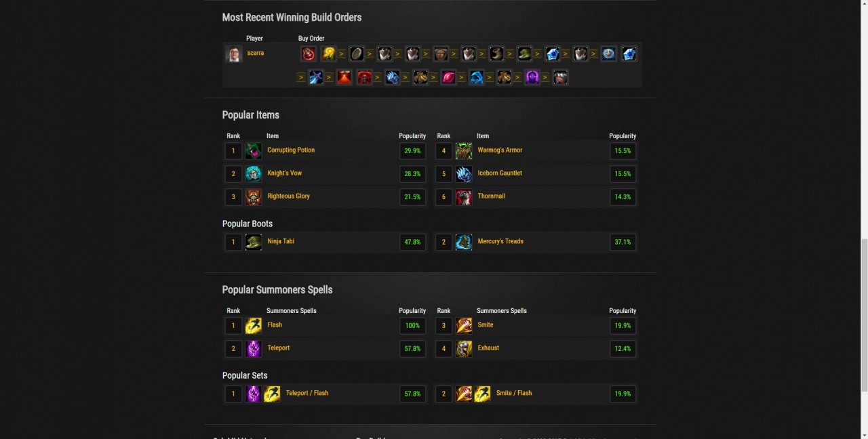
Task: Click the Mercury's Treads boots icon
Action: [x=464, y=242]
